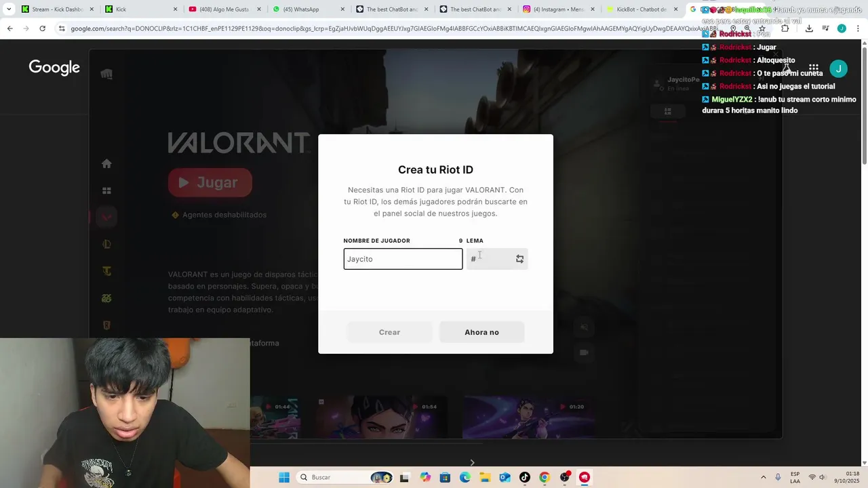
Task: Open Outlook from the taskbar
Action: point(505,477)
